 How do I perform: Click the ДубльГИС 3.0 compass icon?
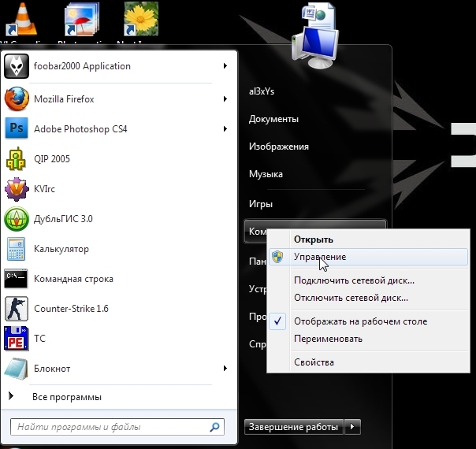coord(17,219)
